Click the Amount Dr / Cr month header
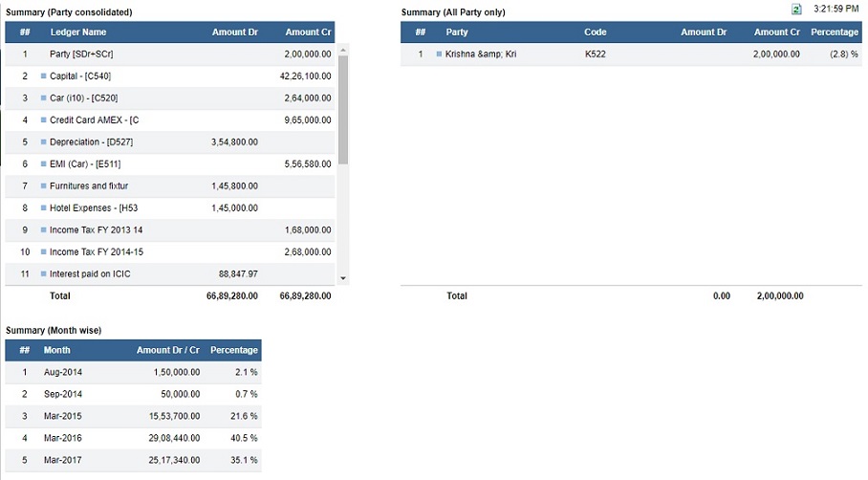The width and height of the screenshot is (868, 480). [168, 350]
